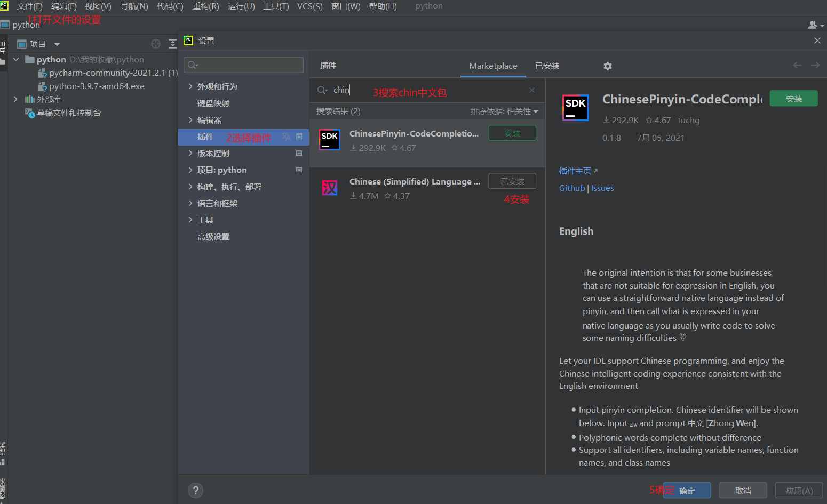Click the python root folder icon in the project tree
Viewport: 827px width, 504px height.
pos(30,59)
